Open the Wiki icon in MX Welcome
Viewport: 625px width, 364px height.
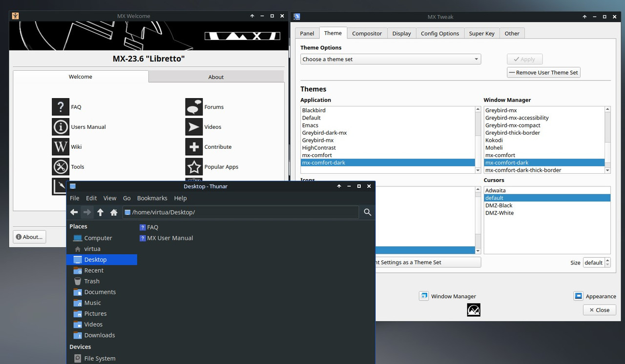point(61,147)
